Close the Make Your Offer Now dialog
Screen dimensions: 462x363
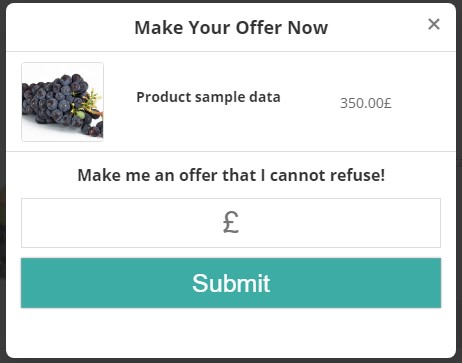click(434, 24)
